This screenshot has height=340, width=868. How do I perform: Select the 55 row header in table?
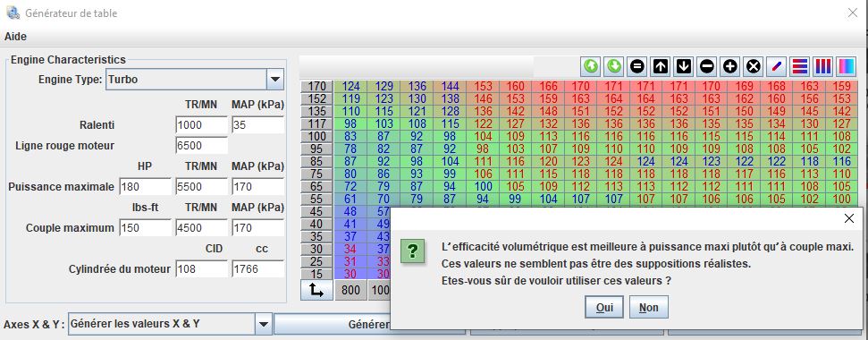[317, 200]
